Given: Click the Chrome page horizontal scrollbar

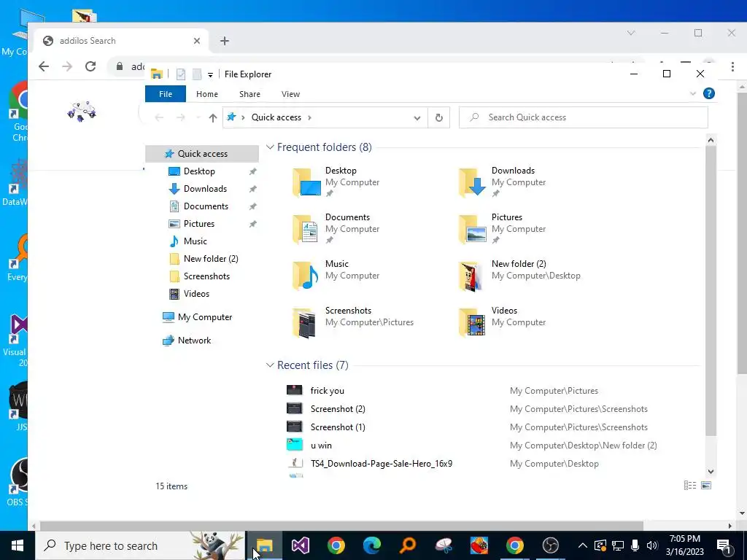Looking at the screenshot, I should (x=341, y=526).
